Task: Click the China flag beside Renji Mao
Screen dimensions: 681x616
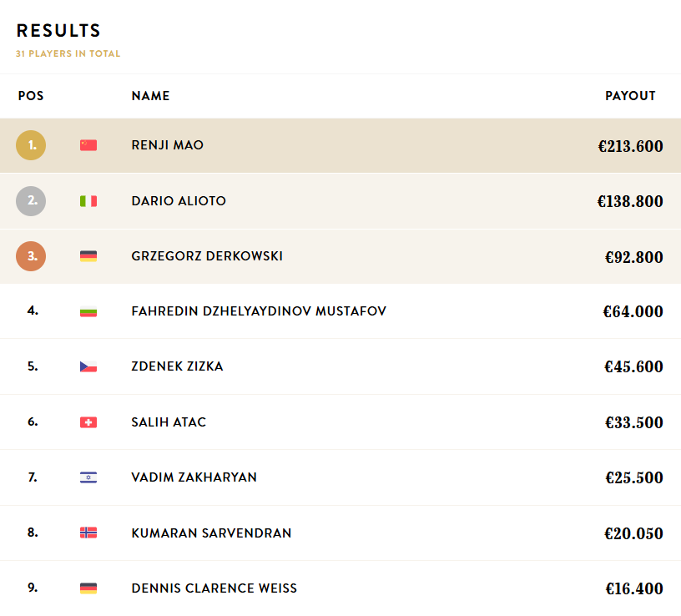Action: 88,145
